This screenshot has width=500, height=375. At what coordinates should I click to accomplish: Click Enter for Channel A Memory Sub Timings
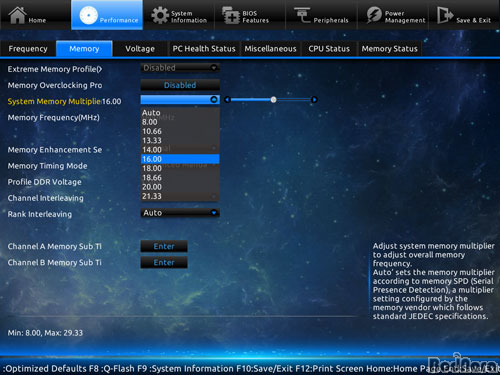pos(164,246)
